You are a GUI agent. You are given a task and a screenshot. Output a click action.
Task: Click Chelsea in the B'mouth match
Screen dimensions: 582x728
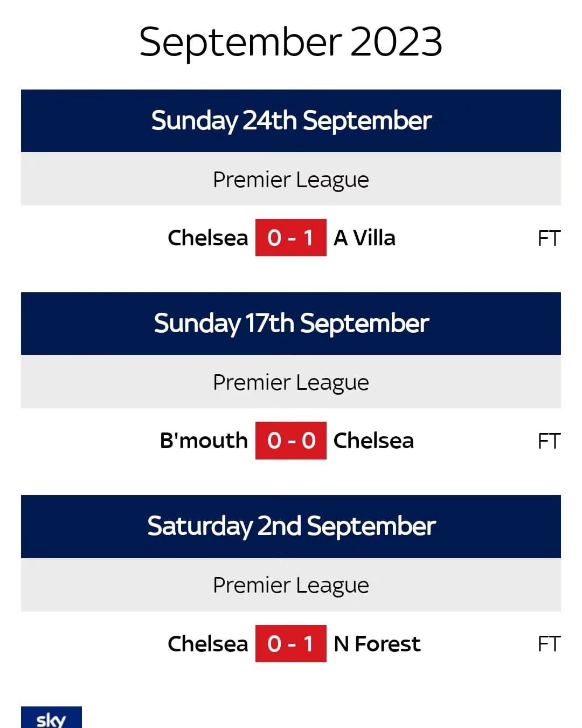click(x=374, y=441)
